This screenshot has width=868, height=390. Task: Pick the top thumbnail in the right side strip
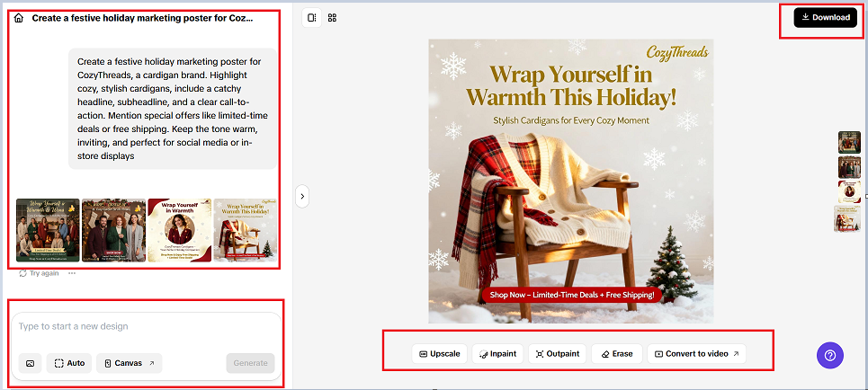tap(849, 142)
